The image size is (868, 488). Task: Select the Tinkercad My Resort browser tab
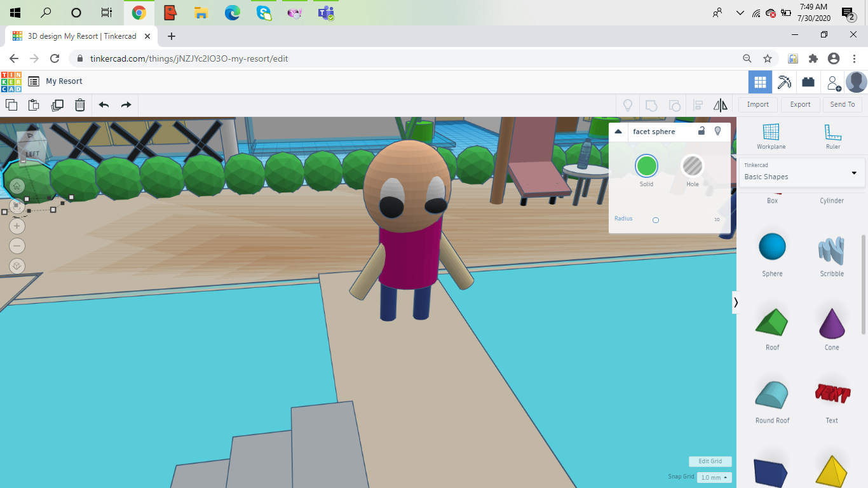tap(81, 36)
